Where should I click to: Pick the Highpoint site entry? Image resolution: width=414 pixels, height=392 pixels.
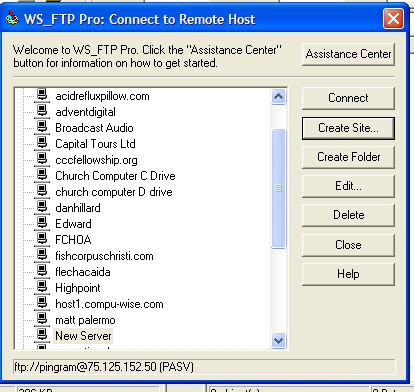(x=78, y=288)
